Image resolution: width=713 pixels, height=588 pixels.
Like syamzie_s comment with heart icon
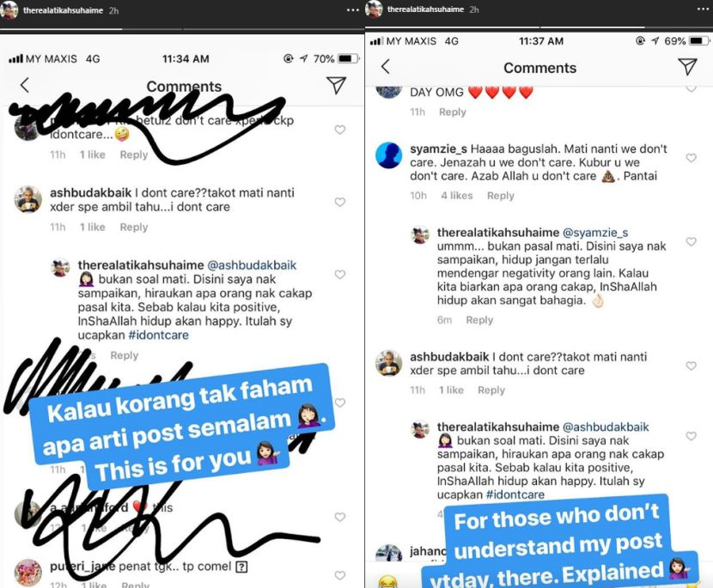[692, 158]
